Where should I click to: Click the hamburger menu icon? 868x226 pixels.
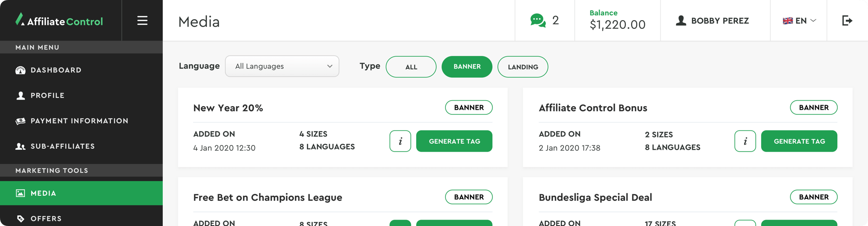pyautogui.click(x=142, y=21)
